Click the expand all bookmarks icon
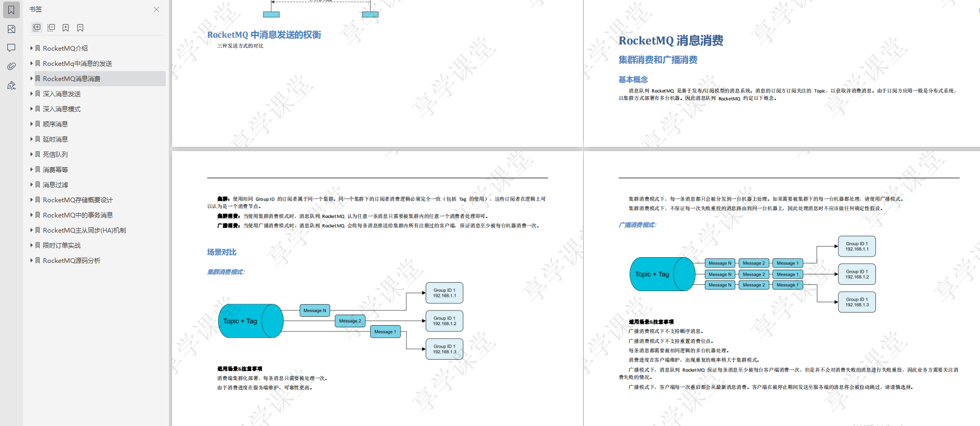 click(x=37, y=28)
